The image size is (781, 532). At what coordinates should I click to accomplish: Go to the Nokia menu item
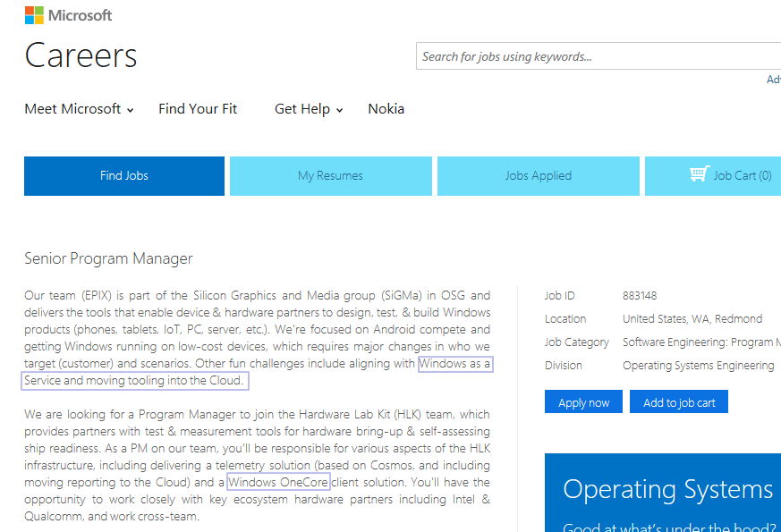tap(386, 108)
